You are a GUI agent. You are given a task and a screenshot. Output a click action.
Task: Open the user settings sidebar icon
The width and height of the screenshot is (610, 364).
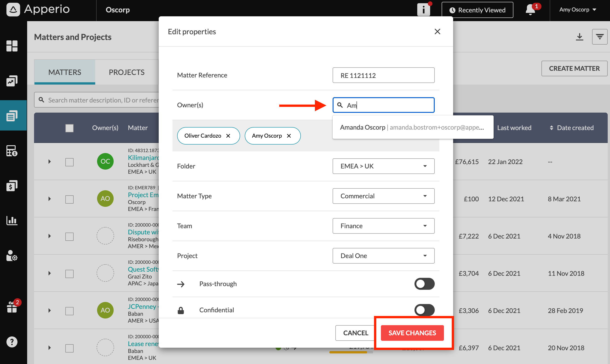[12, 256]
